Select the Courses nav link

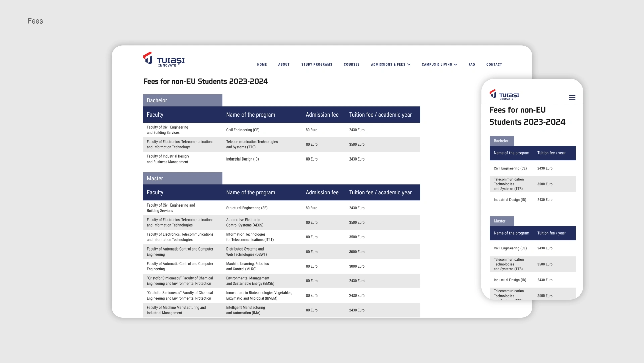click(351, 65)
